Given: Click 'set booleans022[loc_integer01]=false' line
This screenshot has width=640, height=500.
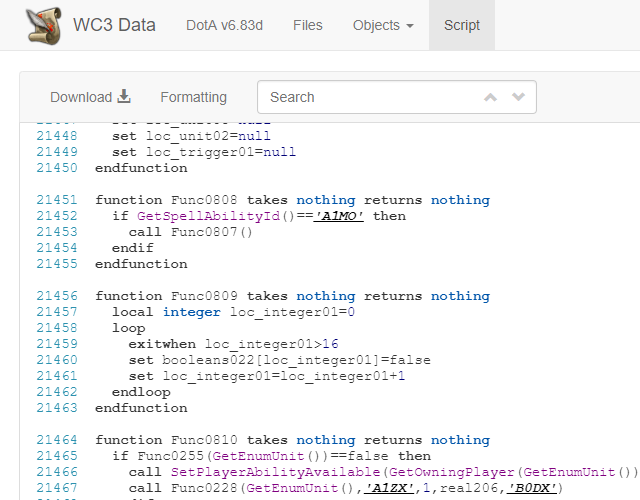Looking at the screenshot, I should tap(280, 360).
